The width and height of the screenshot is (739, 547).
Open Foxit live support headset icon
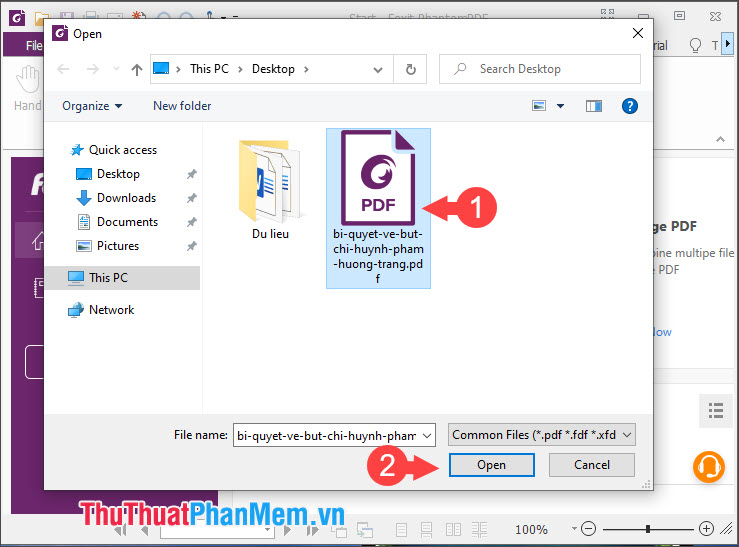tap(708, 467)
